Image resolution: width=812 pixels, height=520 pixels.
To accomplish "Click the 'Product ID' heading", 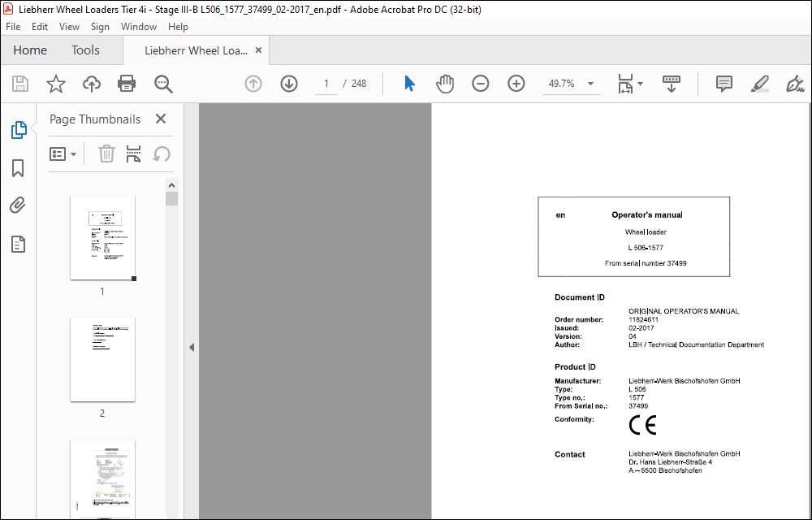I will coord(575,366).
